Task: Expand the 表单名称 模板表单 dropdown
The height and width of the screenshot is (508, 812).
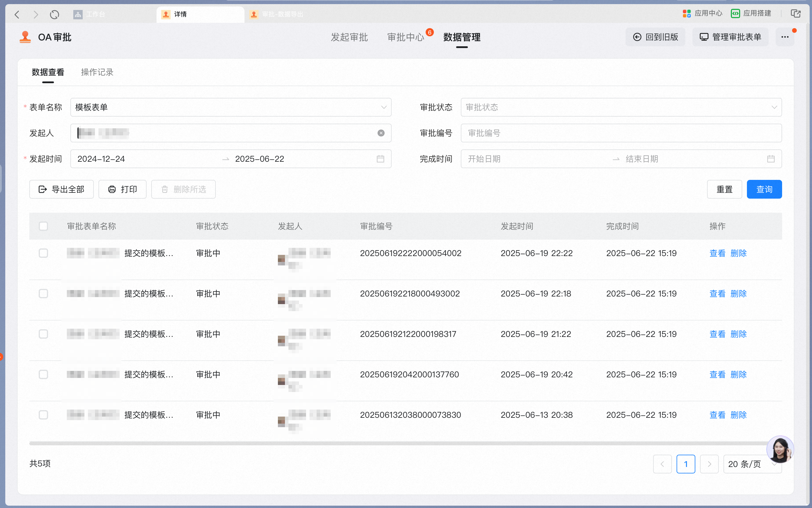Action: [231, 107]
